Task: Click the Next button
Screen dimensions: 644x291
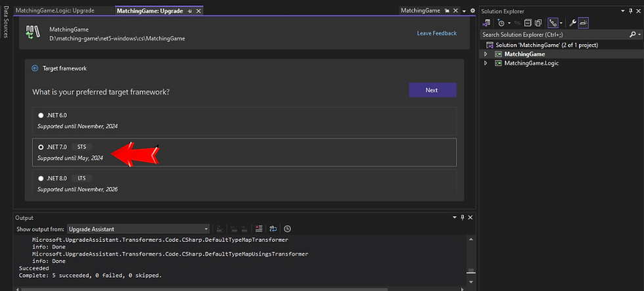Action: point(432,90)
